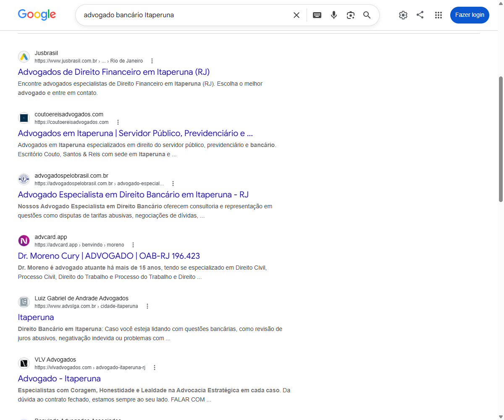Click Luiz Gabriel de Andrade Advogados site name
The height and width of the screenshot is (420, 504).
pyautogui.click(x=81, y=298)
